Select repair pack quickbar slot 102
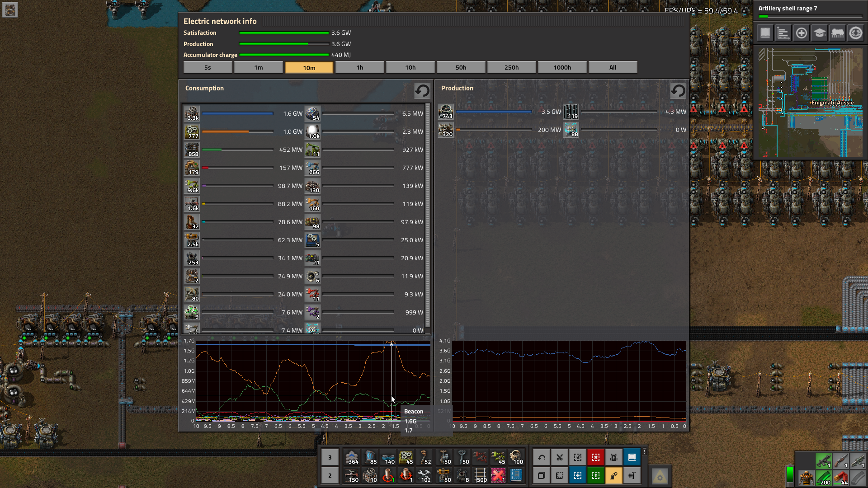868x488 pixels. coord(424,475)
